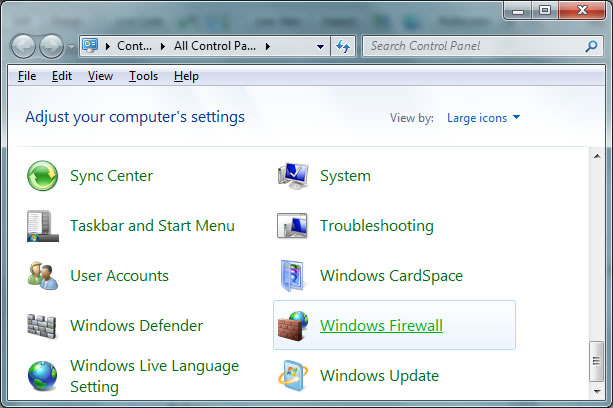
Task: Click the refresh icon beside address bar
Action: click(343, 47)
